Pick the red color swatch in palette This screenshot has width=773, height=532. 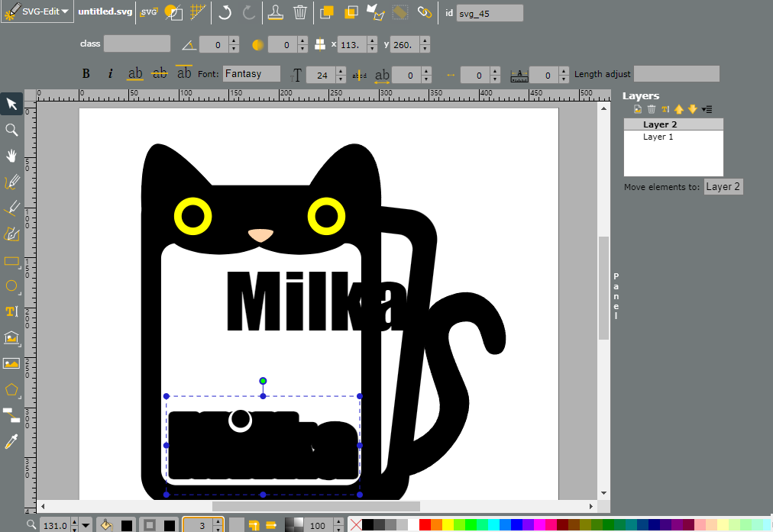(425, 524)
